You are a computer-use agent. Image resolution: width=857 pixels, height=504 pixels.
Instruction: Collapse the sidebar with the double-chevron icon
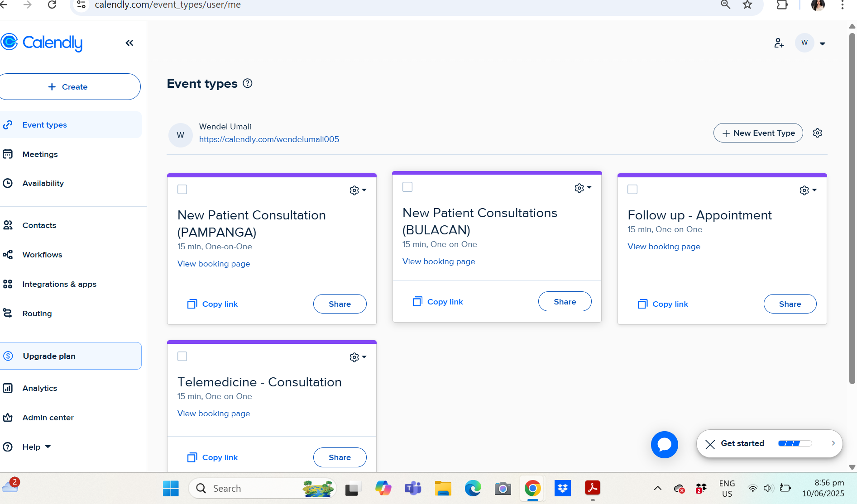[129, 43]
